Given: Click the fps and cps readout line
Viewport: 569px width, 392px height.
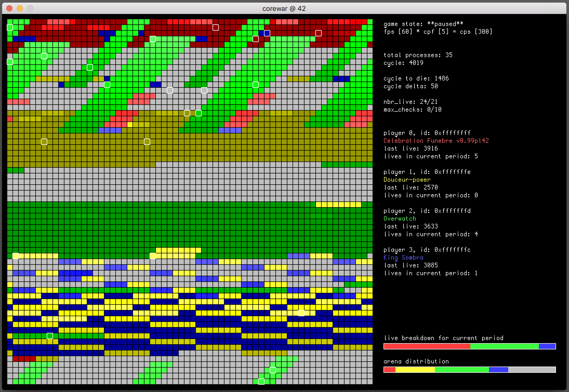Looking at the screenshot, I should (438, 32).
